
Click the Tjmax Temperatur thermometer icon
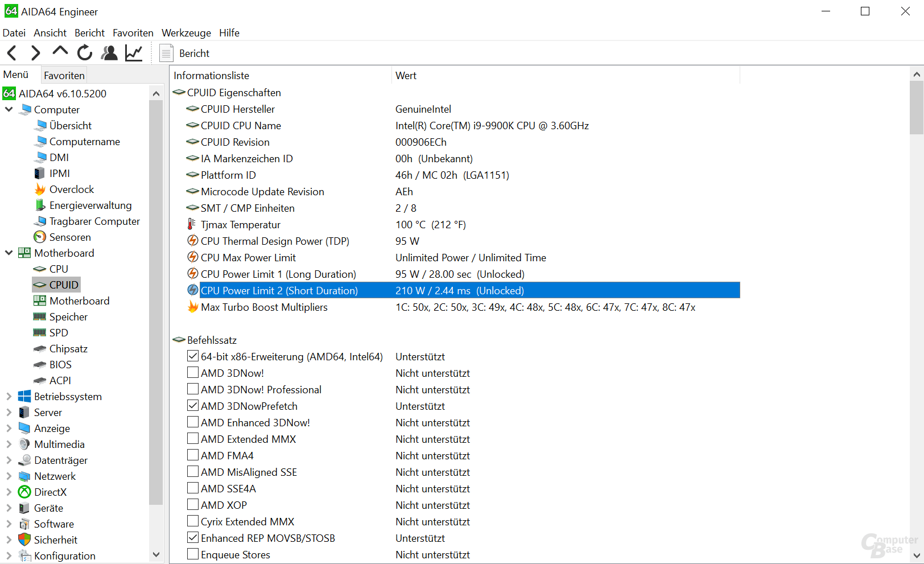[192, 224]
